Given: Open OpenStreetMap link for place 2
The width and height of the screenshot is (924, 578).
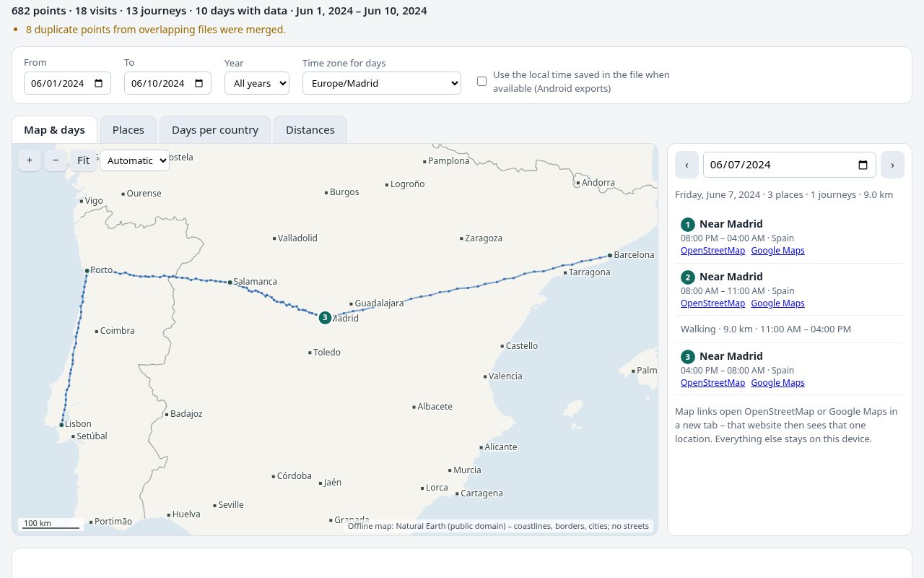Looking at the screenshot, I should click(x=712, y=303).
